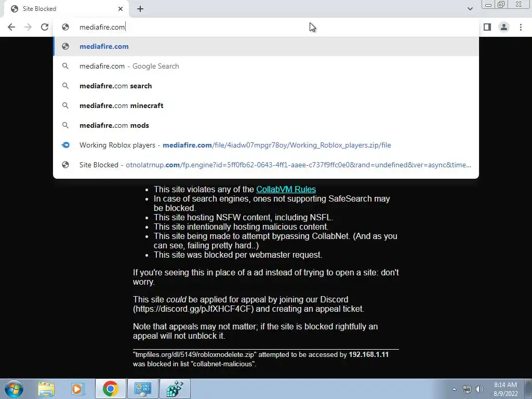Pick the mediafire.com minecraft suggestion
This screenshot has height=399, width=532.
266,105
